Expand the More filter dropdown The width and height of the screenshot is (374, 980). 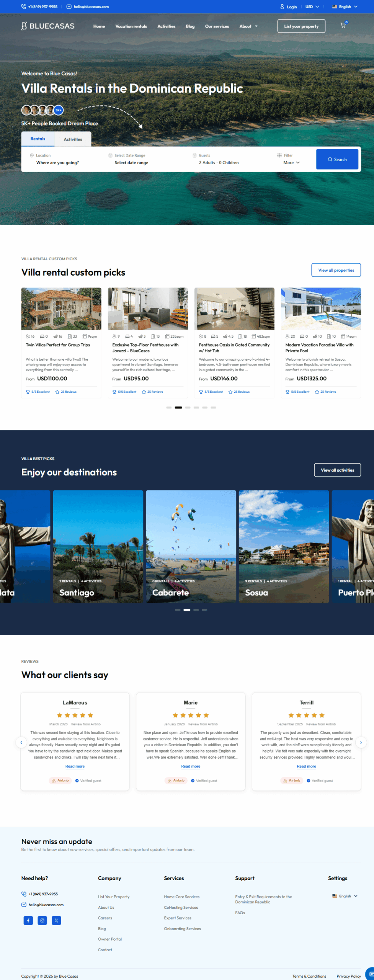pos(291,163)
